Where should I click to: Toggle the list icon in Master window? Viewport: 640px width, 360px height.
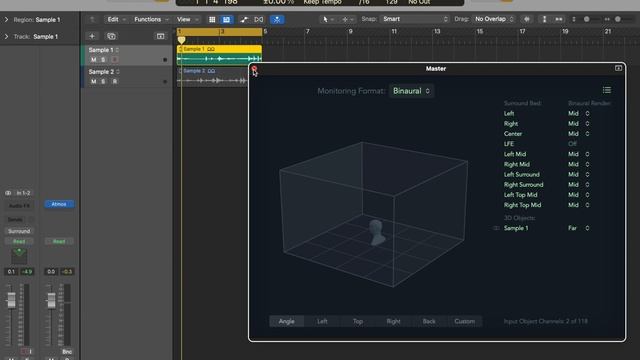point(607,90)
